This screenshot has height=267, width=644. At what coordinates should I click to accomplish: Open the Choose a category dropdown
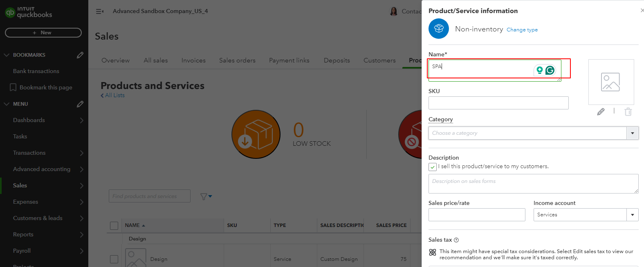tap(632, 133)
